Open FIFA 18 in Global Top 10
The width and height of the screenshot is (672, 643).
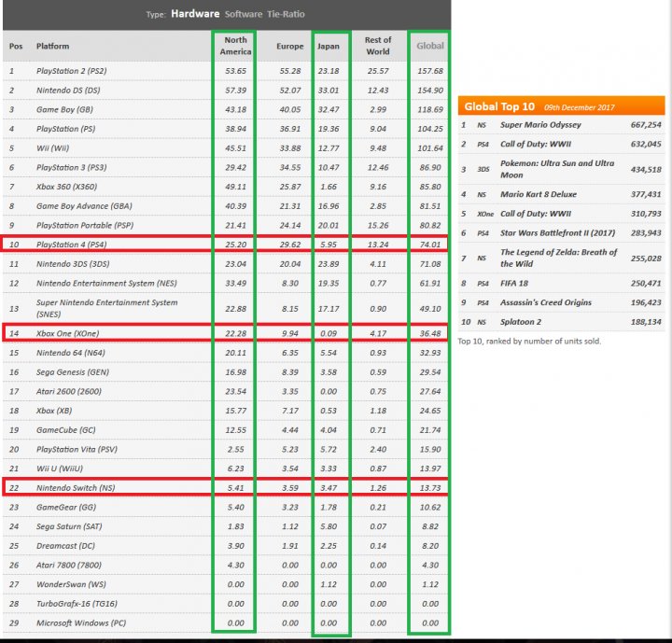point(514,283)
